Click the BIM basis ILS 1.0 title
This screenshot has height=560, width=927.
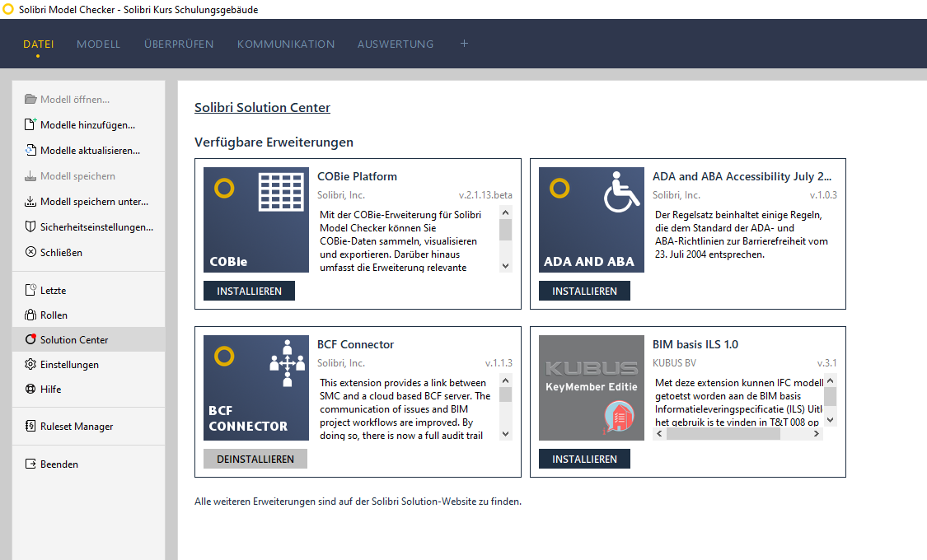[695, 344]
